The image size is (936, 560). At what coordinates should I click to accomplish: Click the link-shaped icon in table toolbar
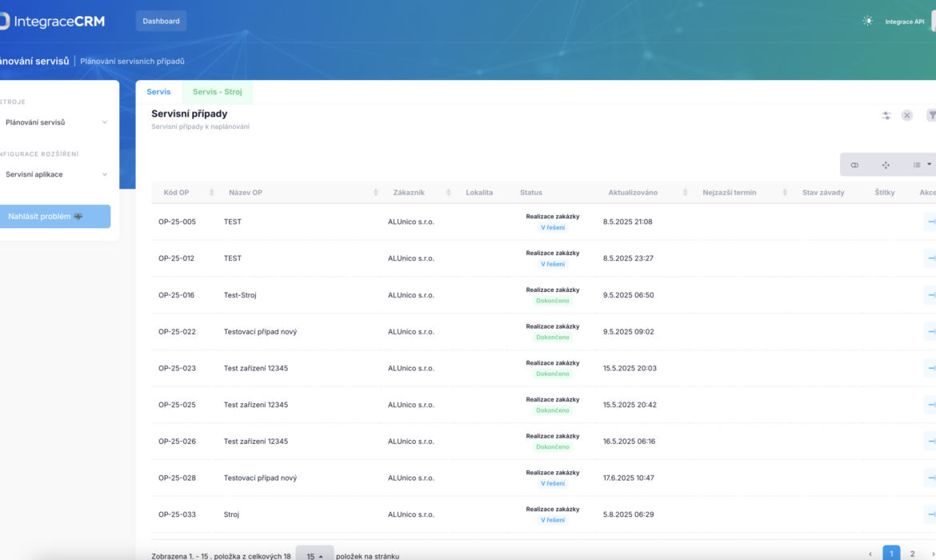click(x=854, y=165)
